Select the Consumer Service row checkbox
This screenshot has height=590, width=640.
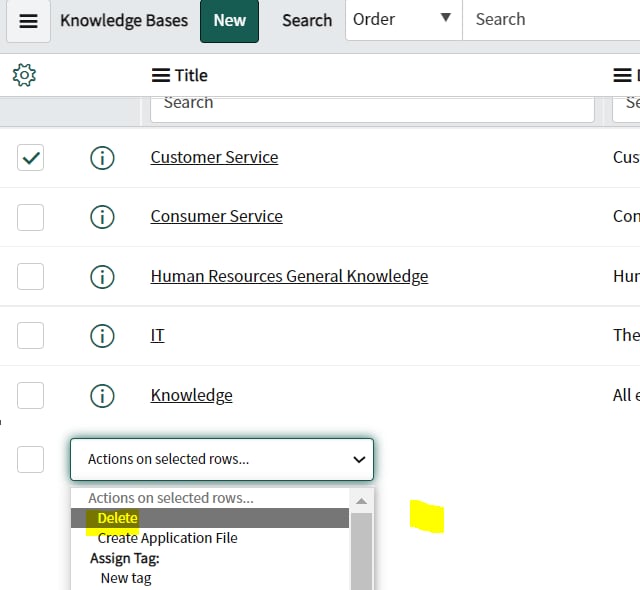click(x=31, y=216)
